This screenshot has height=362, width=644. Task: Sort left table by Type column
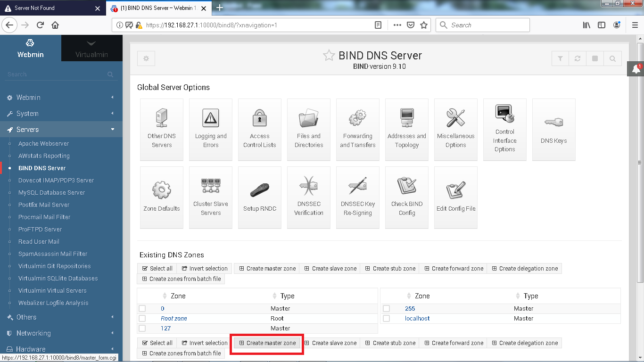click(283, 296)
